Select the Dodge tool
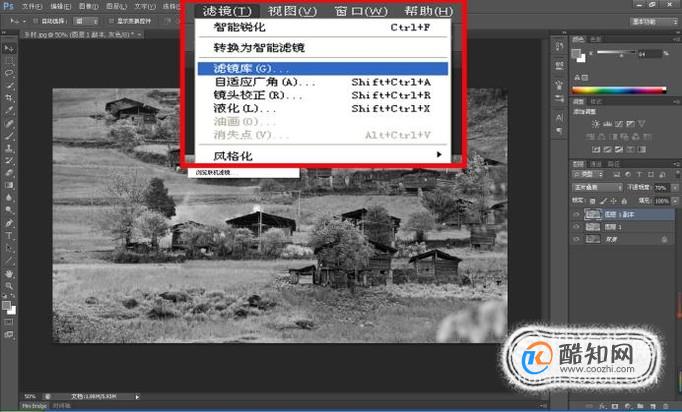 [9, 210]
